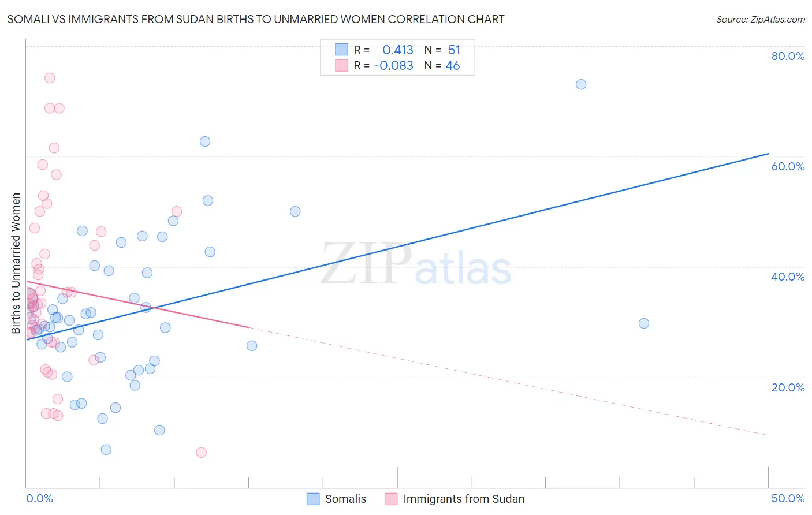Select the Immigrants from Sudan legend label
The width and height of the screenshot is (812, 515).
[464, 499]
